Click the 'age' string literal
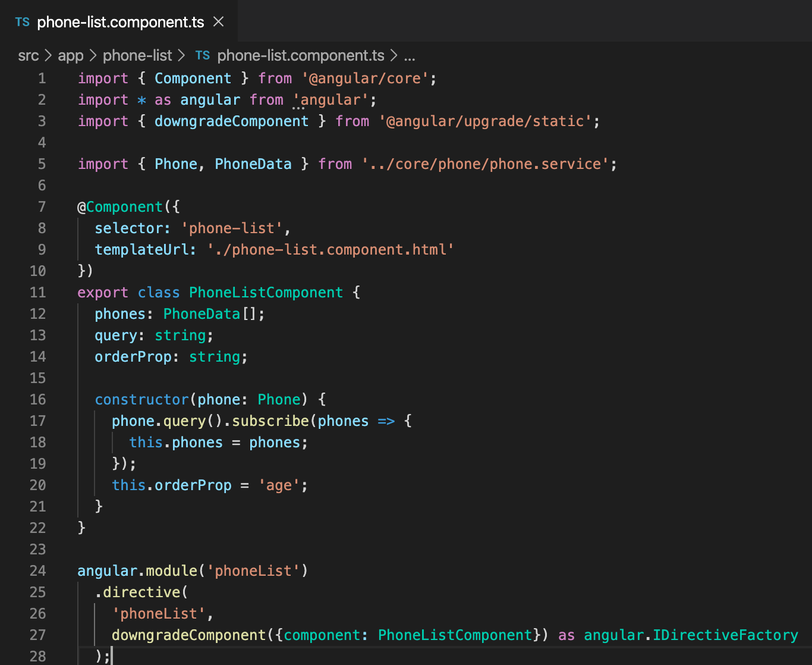This screenshot has height=665, width=812. click(279, 485)
